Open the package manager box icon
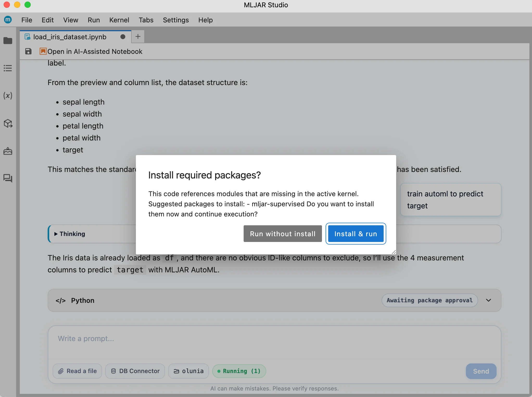 [8, 123]
